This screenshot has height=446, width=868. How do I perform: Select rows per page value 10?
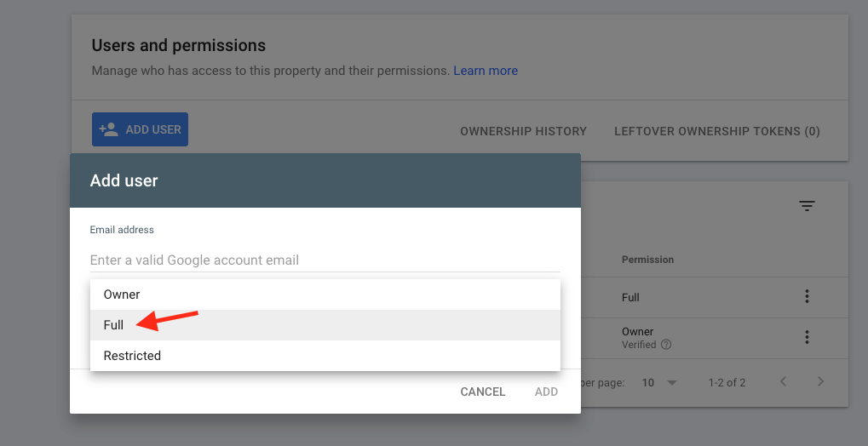tap(647, 382)
